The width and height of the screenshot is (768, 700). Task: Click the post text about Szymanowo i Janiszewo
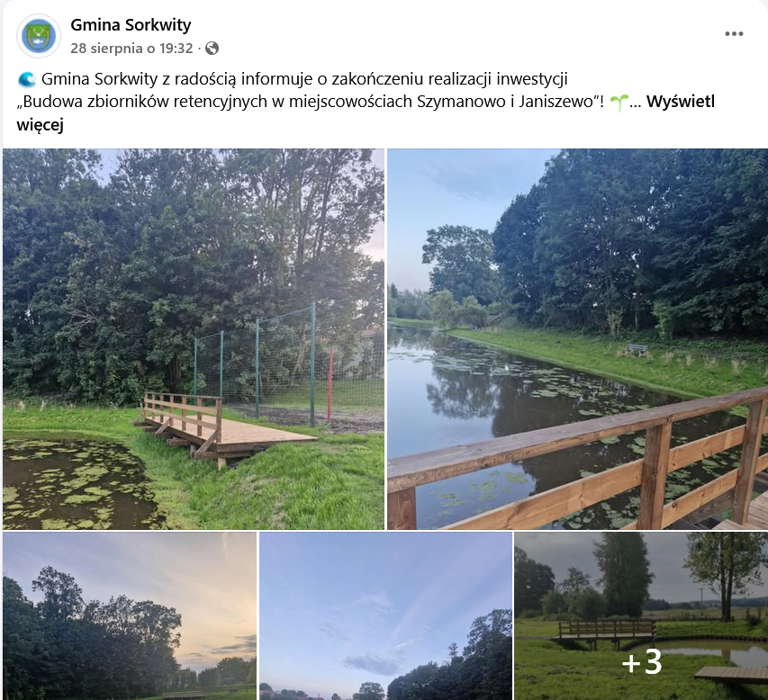pyautogui.click(x=313, y=102)
